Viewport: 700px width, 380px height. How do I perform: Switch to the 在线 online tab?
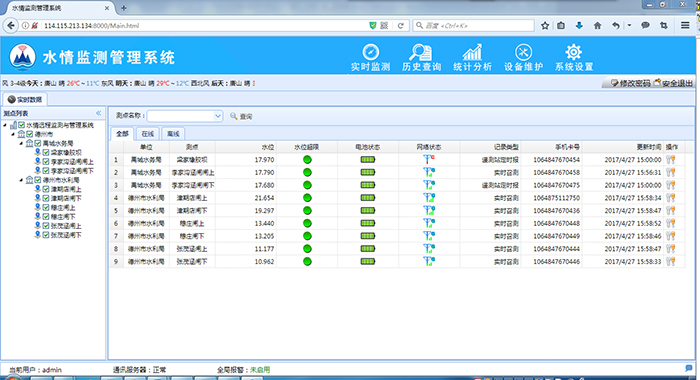[x=147, y=134]
